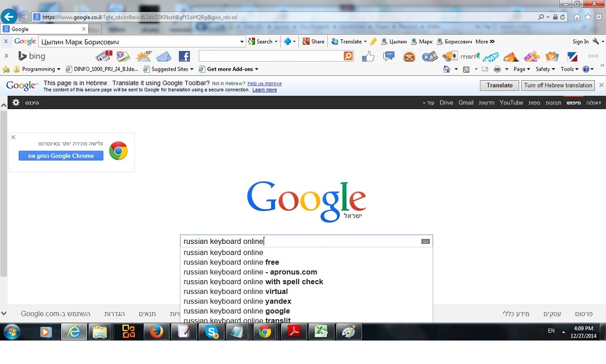
Task: Click the Learn more link
Action: point(265,90)
